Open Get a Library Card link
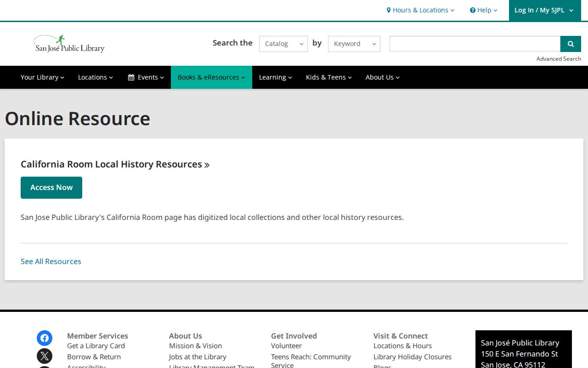588x368 pixels. click(96, 346)
